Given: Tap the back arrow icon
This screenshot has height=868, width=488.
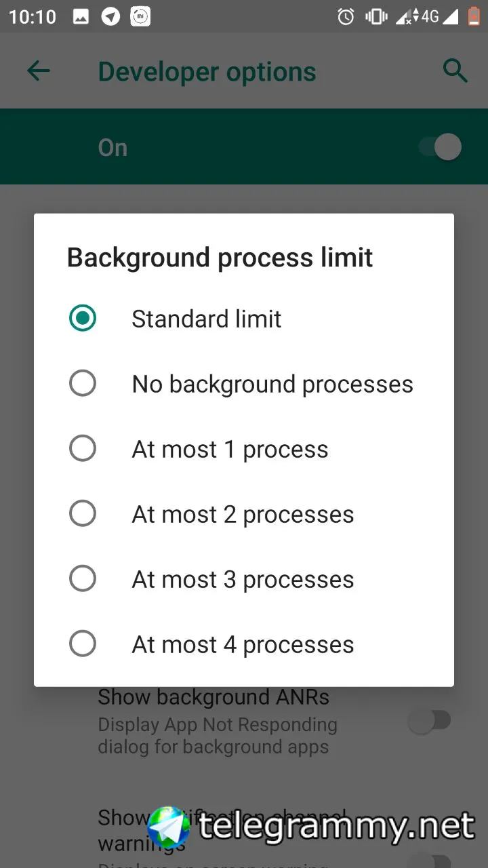Looking at the screenshot, I should (39, 71).
